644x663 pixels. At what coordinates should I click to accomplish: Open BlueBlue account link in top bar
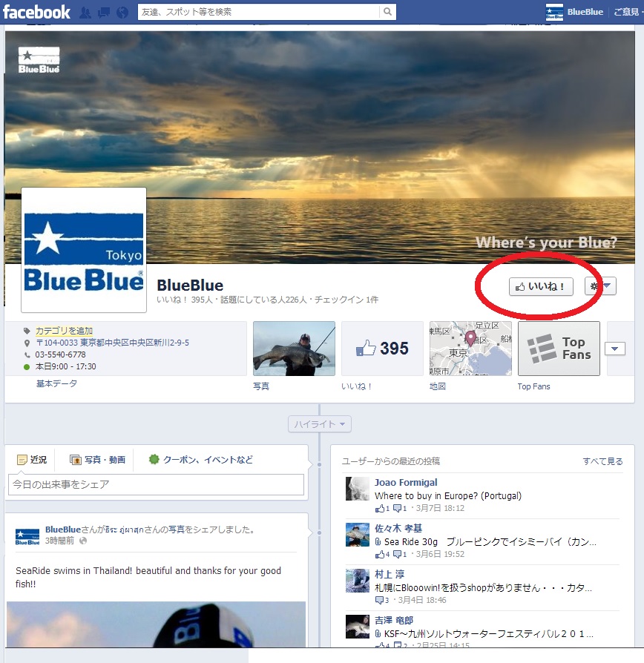(x=585, y=12)
